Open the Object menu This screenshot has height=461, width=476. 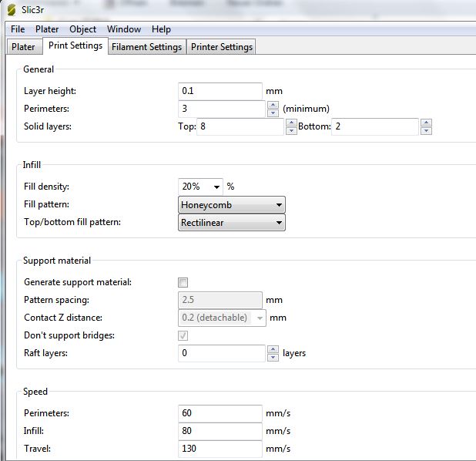tap(82, 29)
